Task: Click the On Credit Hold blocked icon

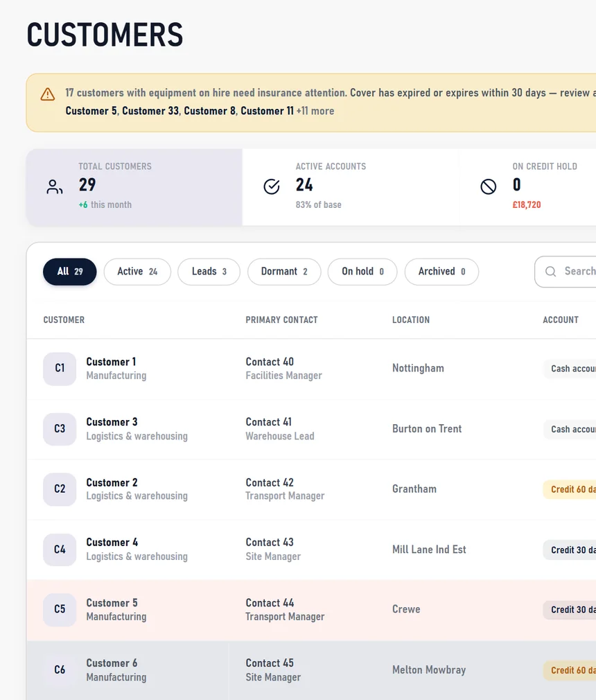Action: pos(489,186)
